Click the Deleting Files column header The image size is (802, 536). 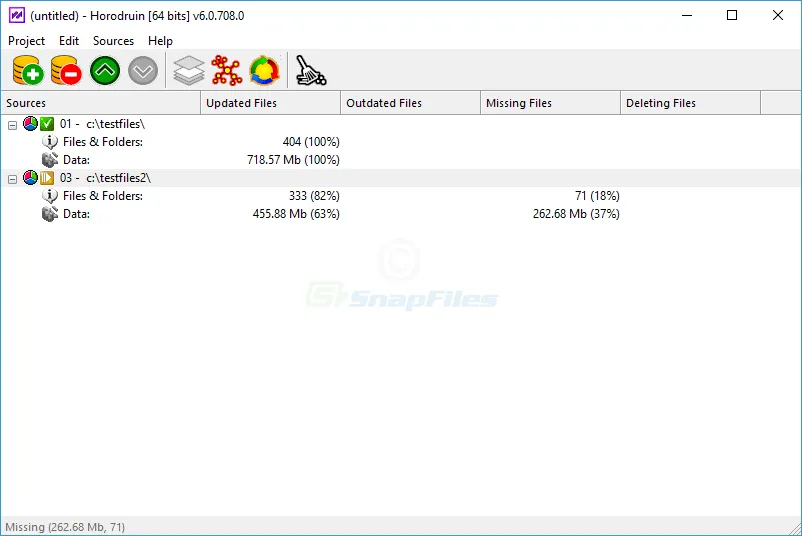pos(690,103)
